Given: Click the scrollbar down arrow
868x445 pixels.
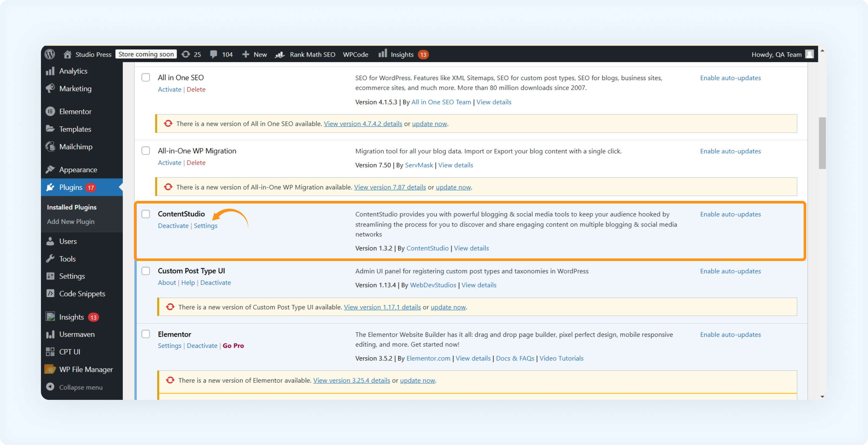Looking at the screenshot, I should [x=822, y=397].
